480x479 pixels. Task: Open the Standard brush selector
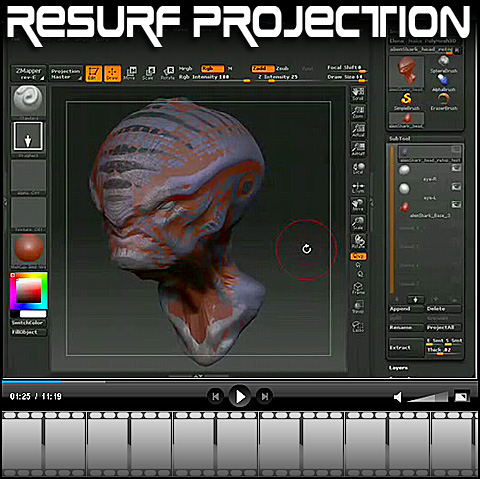pyautogui.click(x=28, y=102)
